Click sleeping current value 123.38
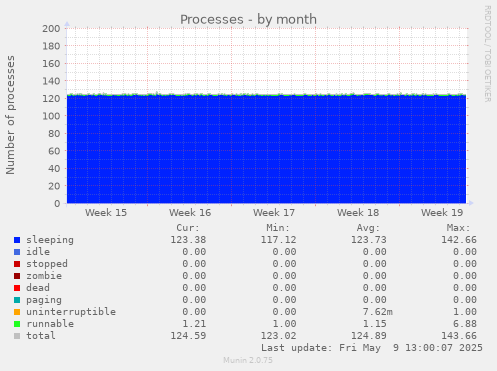 pyautogui.click(x=188, y=240)
